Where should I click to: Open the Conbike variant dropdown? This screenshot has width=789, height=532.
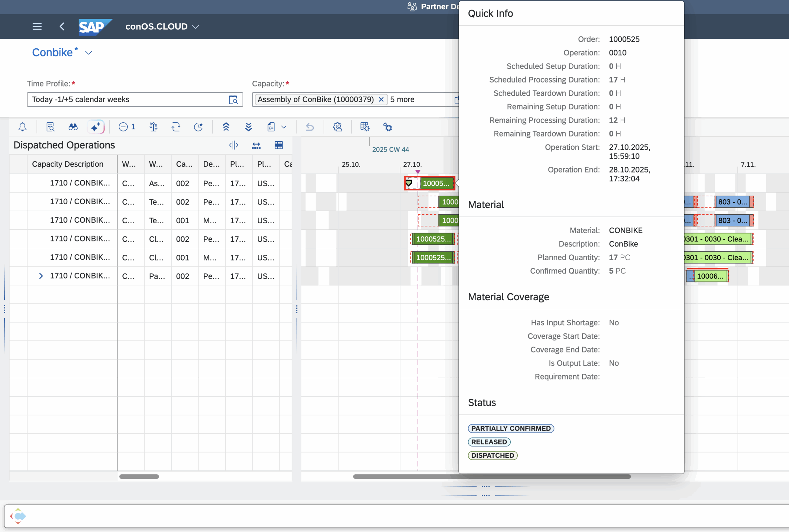click(x=88, y=53)
